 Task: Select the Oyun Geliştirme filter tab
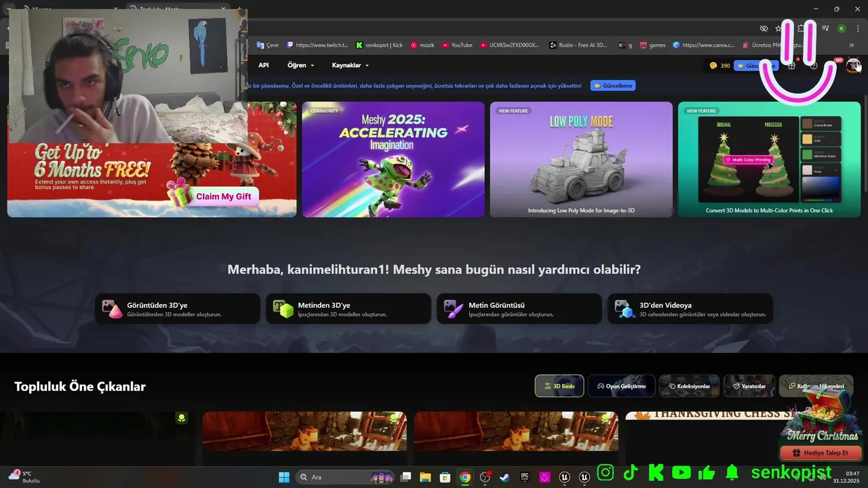(x=621, y=386)
